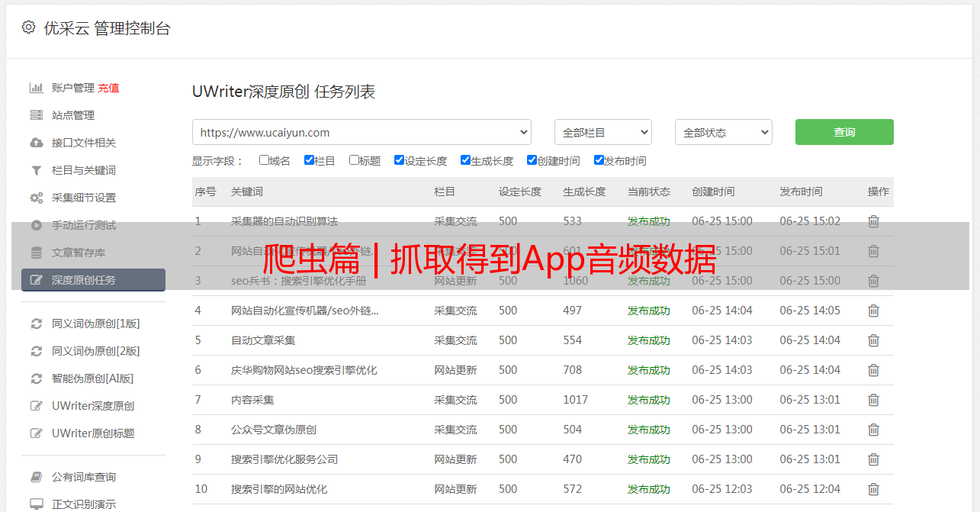980x512 pixels.
Task: Select 公有词库查询 from the sidebar
Action: click(84, 477)
